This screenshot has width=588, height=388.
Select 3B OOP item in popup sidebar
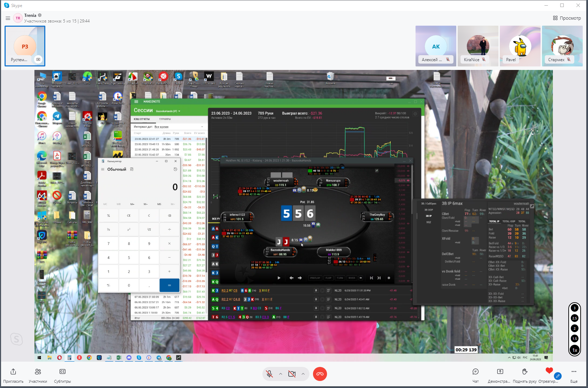(429, 210)
